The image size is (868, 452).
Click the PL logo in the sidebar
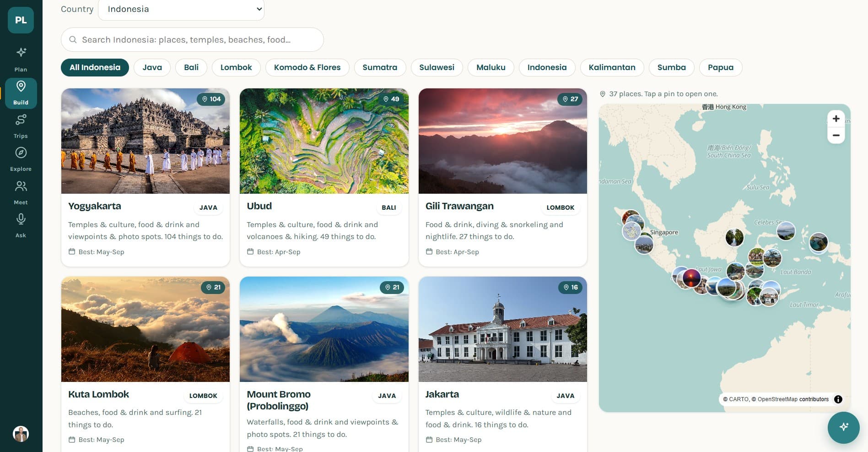[21, 20]
